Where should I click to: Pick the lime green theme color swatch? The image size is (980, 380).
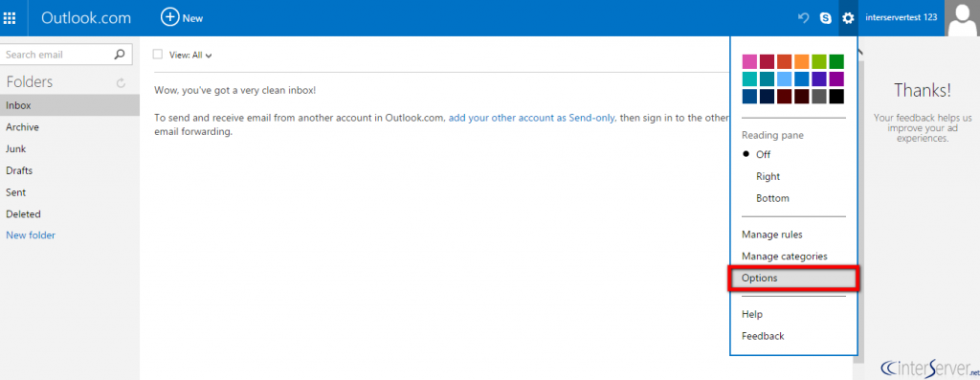[819, 61]
